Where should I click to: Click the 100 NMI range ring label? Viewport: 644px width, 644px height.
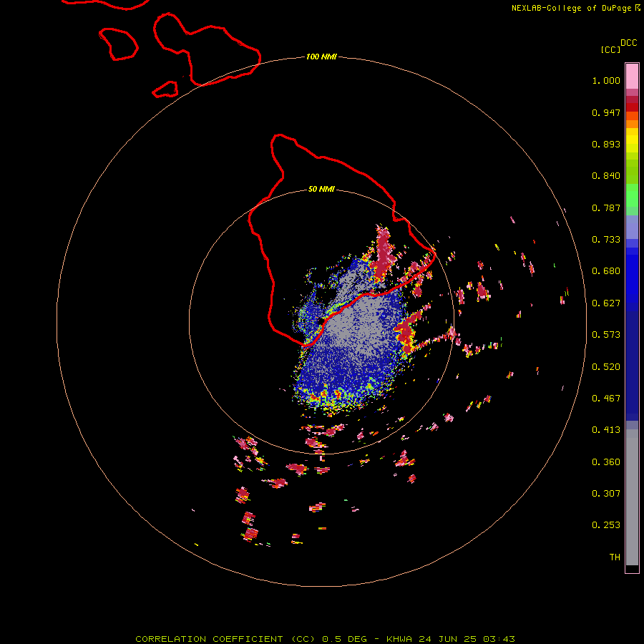tap(321, 57)
